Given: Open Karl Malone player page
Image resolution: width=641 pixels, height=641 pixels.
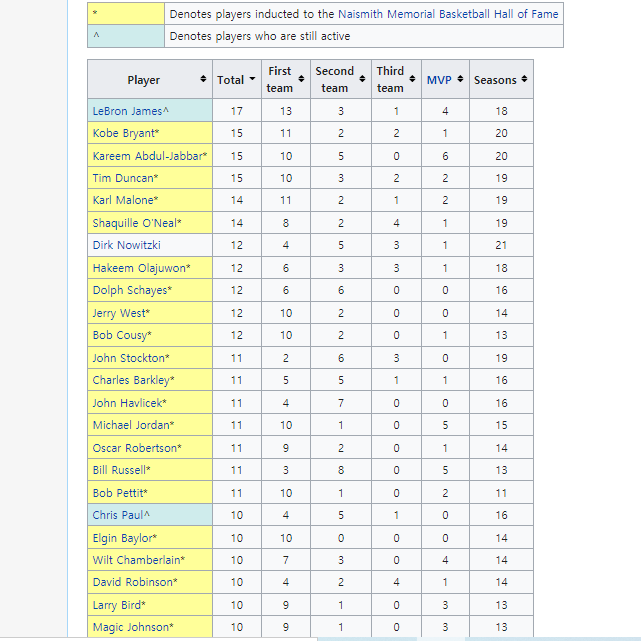Looking at the screenshot, I should 123,200.
